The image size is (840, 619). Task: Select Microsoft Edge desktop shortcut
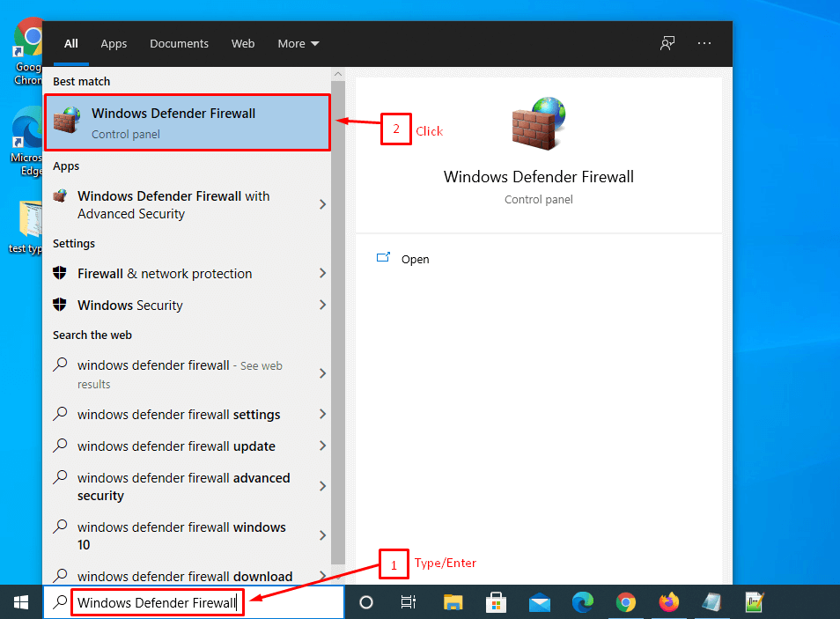[26, 142]
